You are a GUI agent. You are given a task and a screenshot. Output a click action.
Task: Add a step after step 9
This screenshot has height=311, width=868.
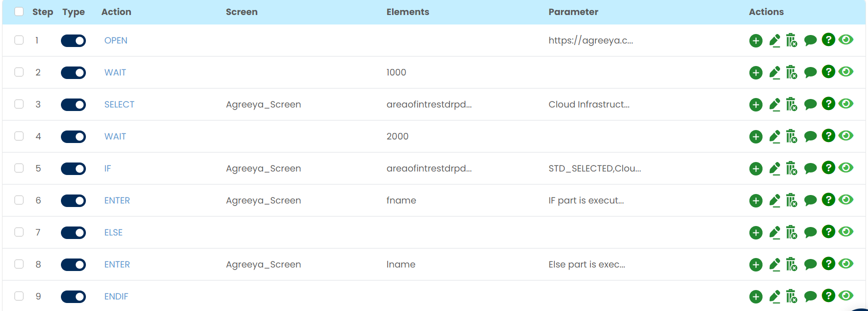(x=756, y=297)
